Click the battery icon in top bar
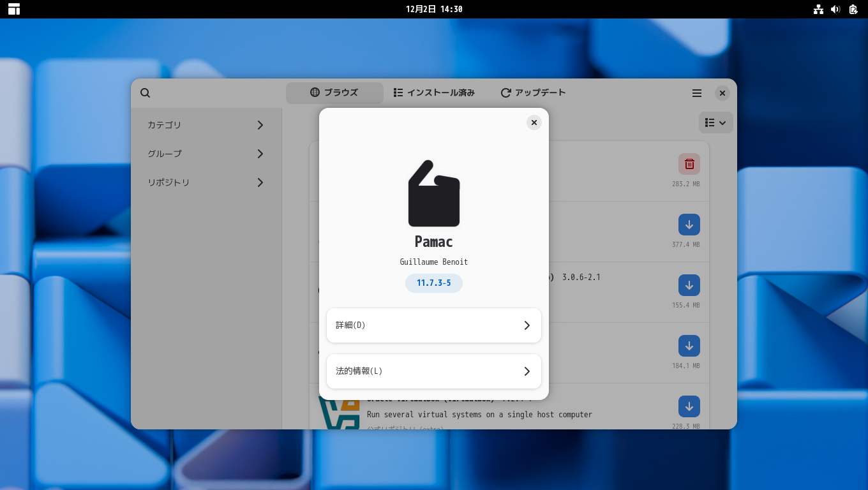 point(853,9)
